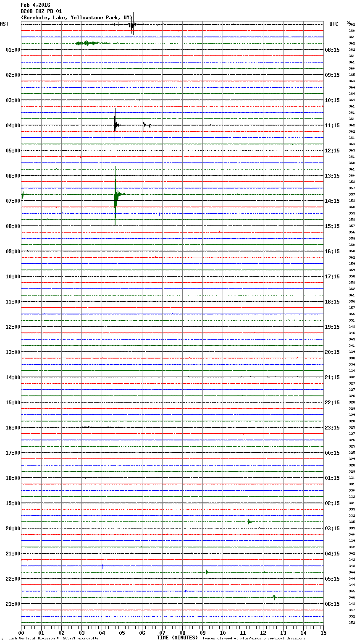Select the 13:00 MST hour label
The width and height of the screenshot is (357, 644).
coord(13,352)
